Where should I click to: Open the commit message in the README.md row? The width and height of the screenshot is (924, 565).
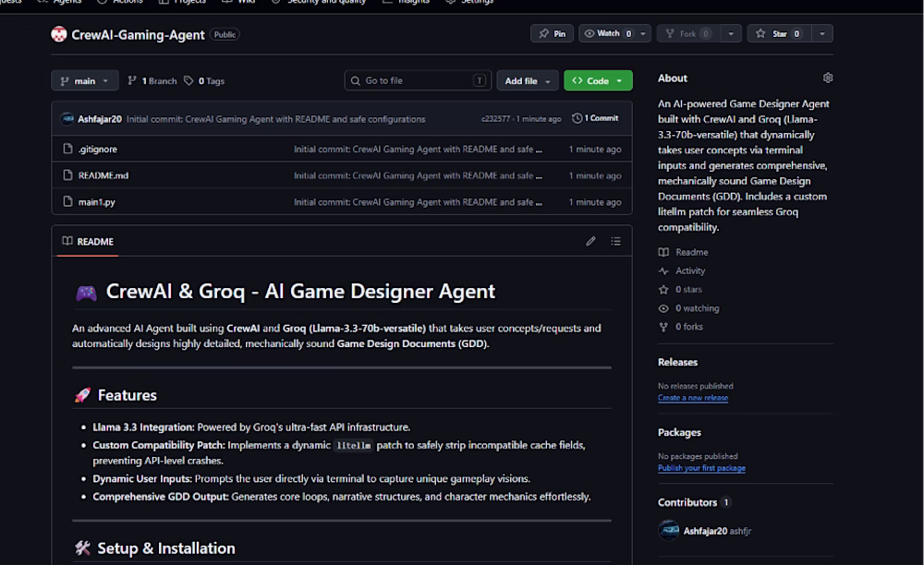[418, 175]
